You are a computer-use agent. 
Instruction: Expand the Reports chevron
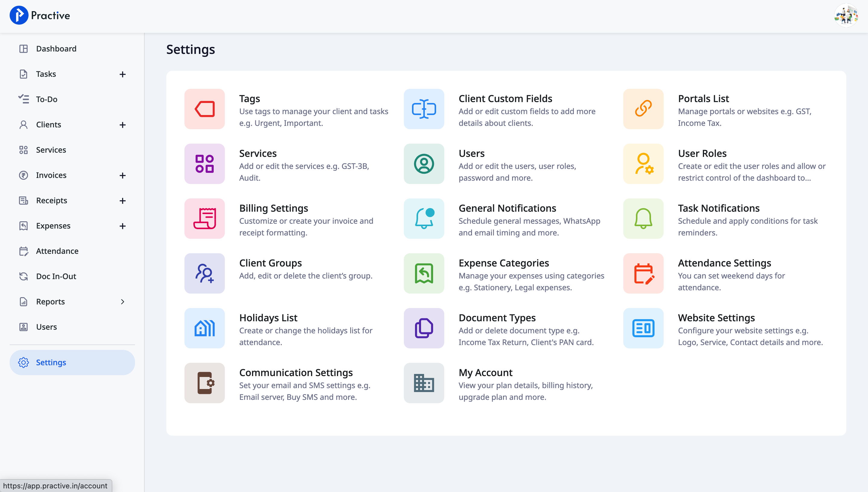[123, 301]
